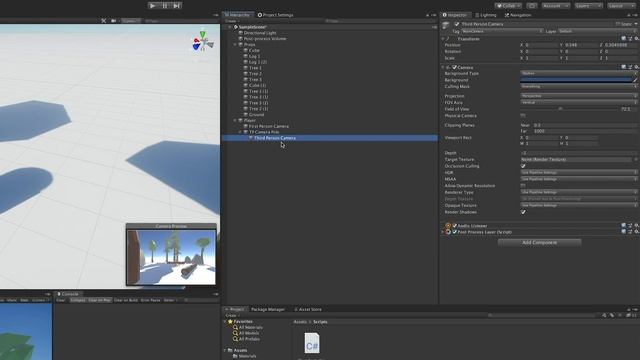
Task: Toggle Post Process Layer script checkbox
Action: [454, 232]
